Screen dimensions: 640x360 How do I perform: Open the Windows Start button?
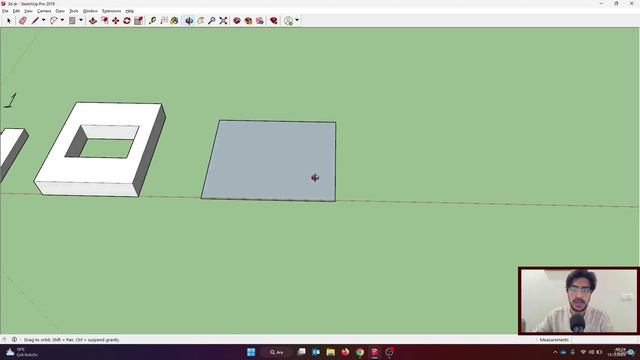tap(251, 352)
